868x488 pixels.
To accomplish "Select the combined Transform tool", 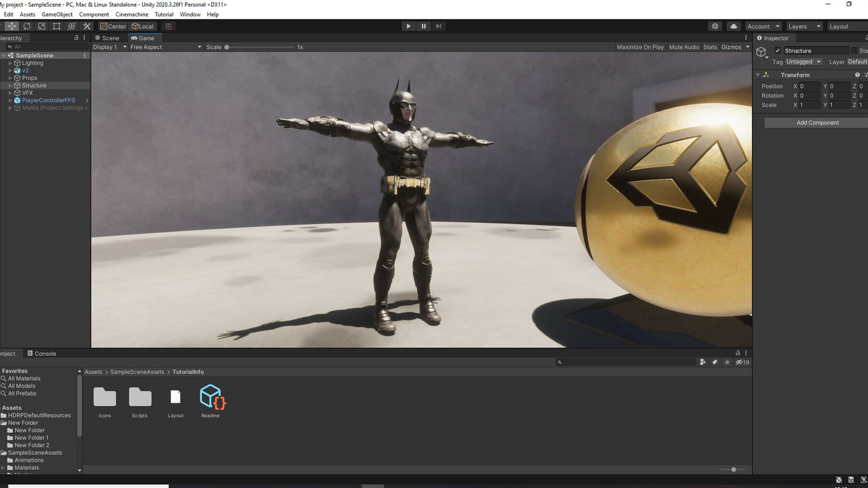I will pyautogui.click(x=71, y=26).
